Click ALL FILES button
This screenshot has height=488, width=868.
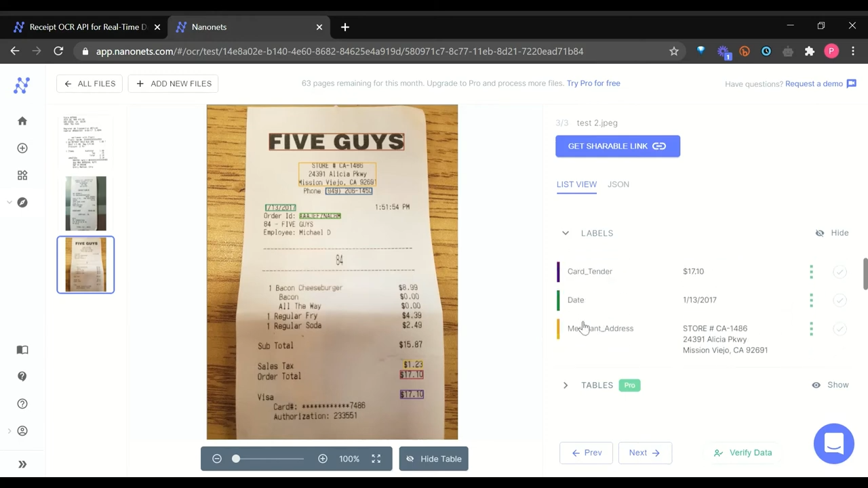tap(90, 83)
